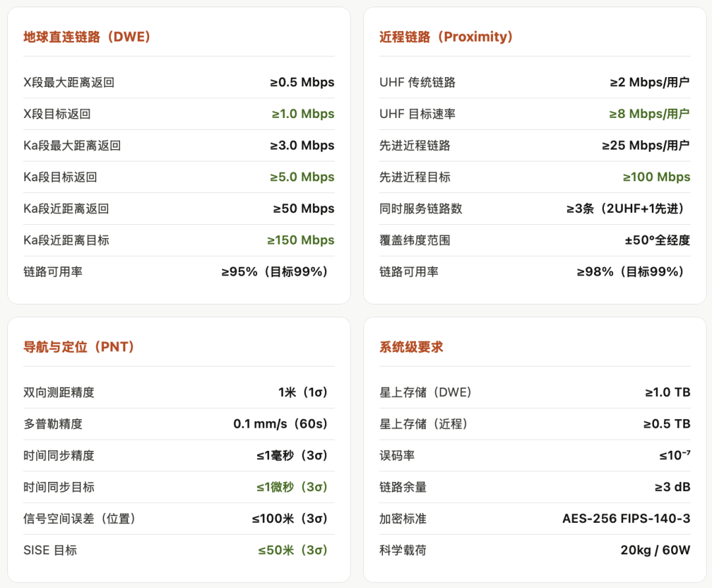Screen dimensions: 712x588
Task: Select the value '≥98%（目标99%）'
Action: [x=630, y=272]
